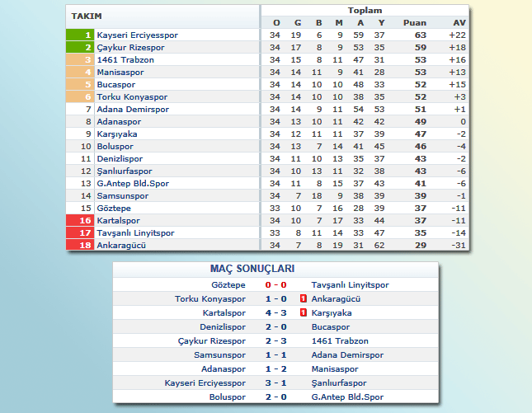The width and height of the screenshot is (532, 413).
Task: Open Kayseri Erciyesspor in the standings table
Action: tap(137, 35)
